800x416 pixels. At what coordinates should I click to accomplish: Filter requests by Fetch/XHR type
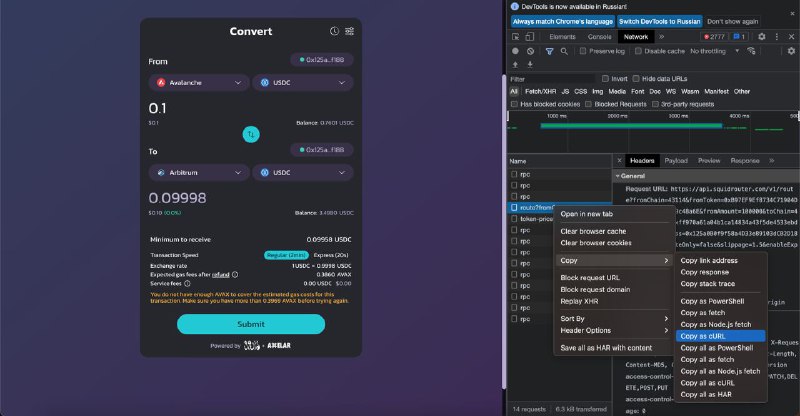540,91
